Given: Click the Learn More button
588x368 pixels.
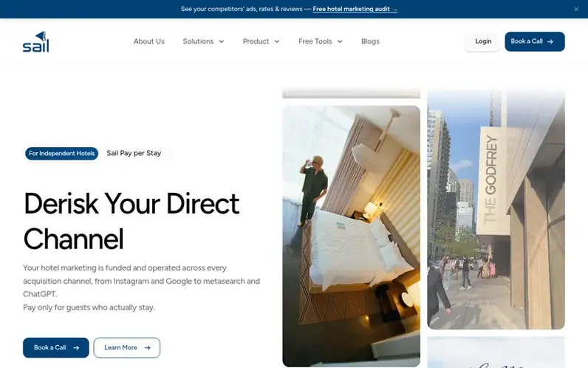Looking at the screenshot, I should (x=127, y=348).
